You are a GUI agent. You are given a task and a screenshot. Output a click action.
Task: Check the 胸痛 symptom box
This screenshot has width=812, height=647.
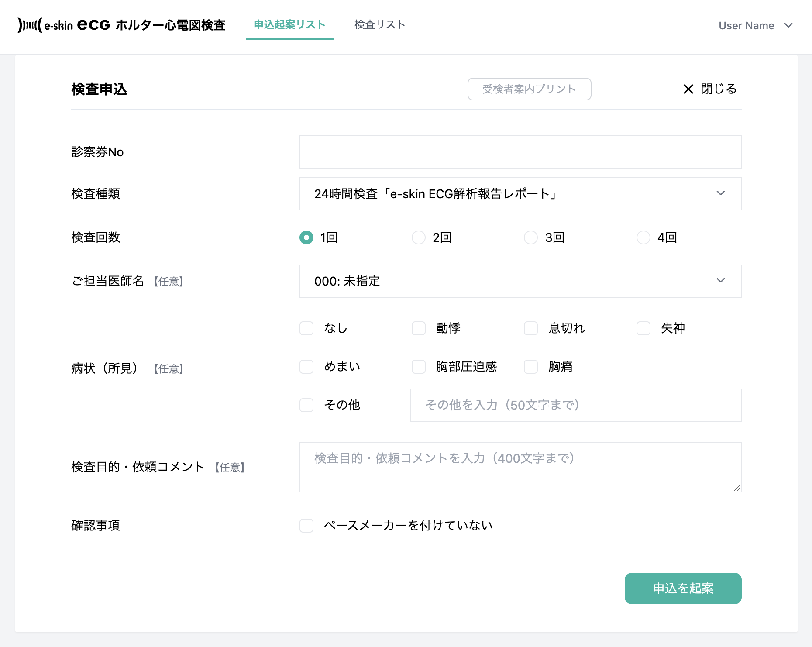click(x=531, y=367)
